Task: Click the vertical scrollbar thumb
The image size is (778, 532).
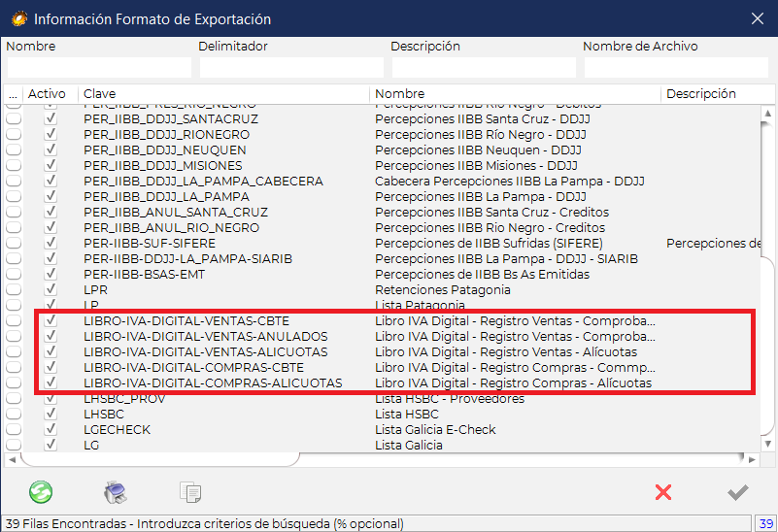Action: [767, 345]
